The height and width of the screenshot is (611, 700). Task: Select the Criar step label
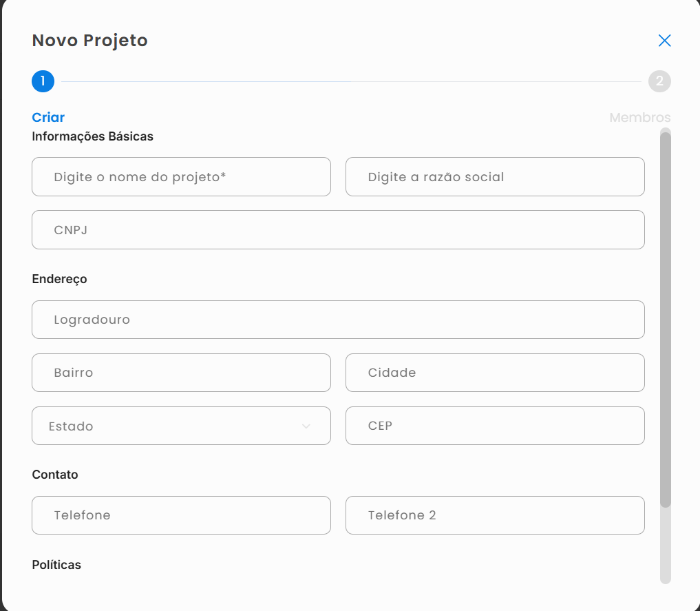click(48, 117)
